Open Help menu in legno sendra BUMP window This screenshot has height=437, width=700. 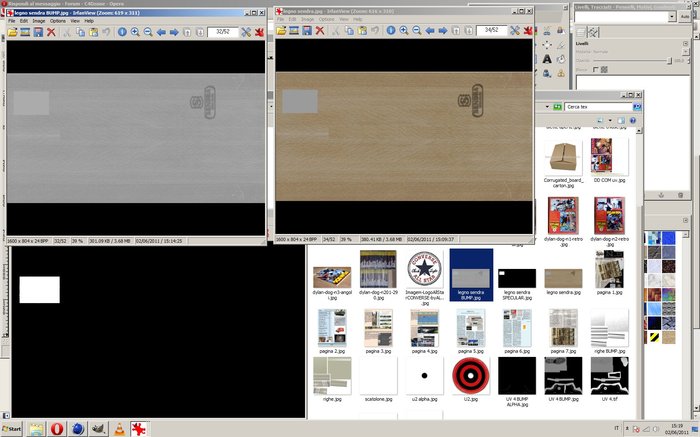coord(89,21)
